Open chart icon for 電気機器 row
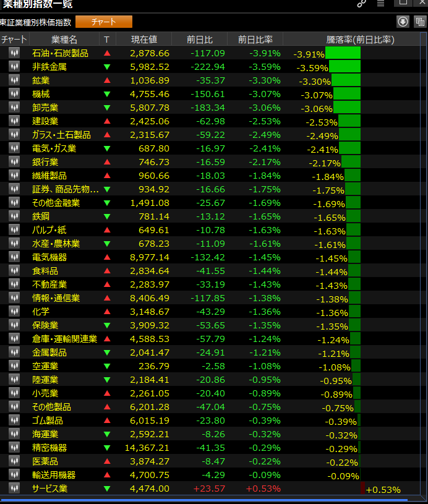This screenshot has height=504, width=428. [x=14, y=257]
